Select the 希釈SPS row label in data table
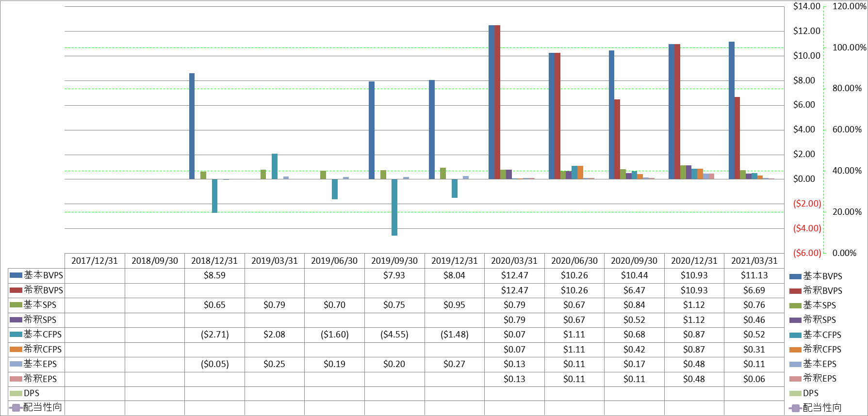Viewport: 868px width, 416px height. 40,320
